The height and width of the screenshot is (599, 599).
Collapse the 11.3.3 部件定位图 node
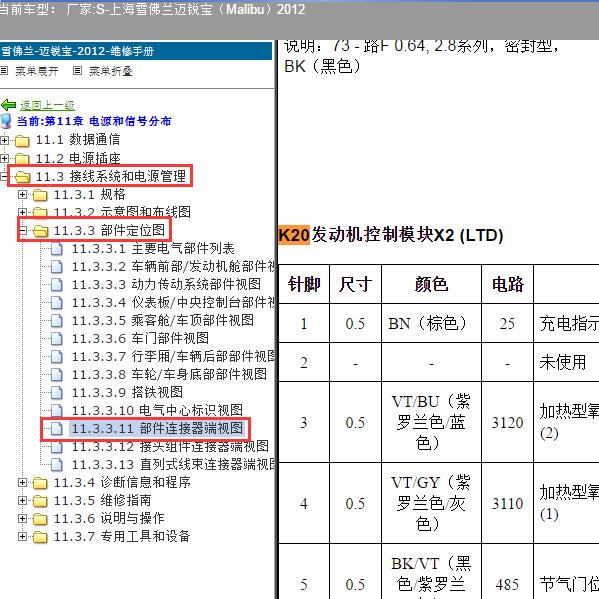point(23,230)
